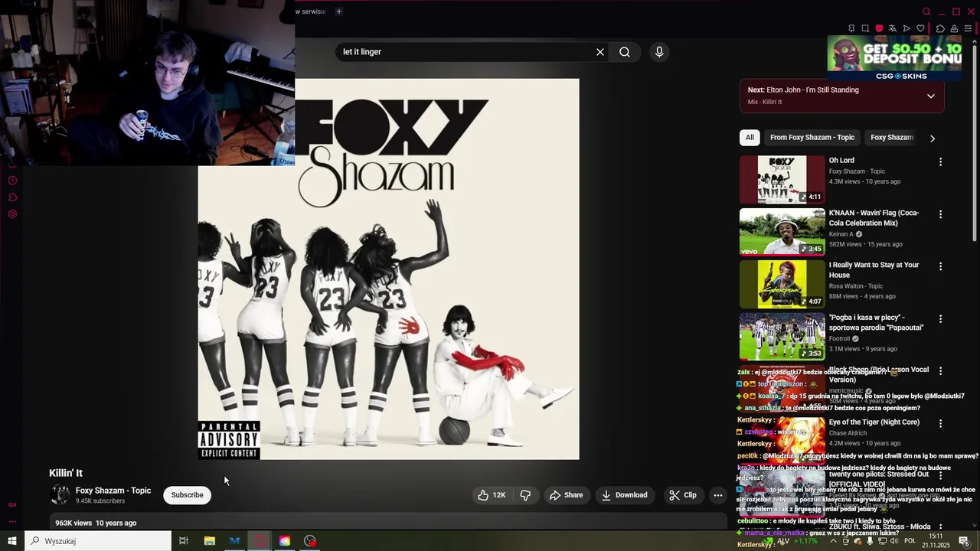Open browser extensions cube icon
The height and width of the screenshot is (551, 980).
(940, 28)
